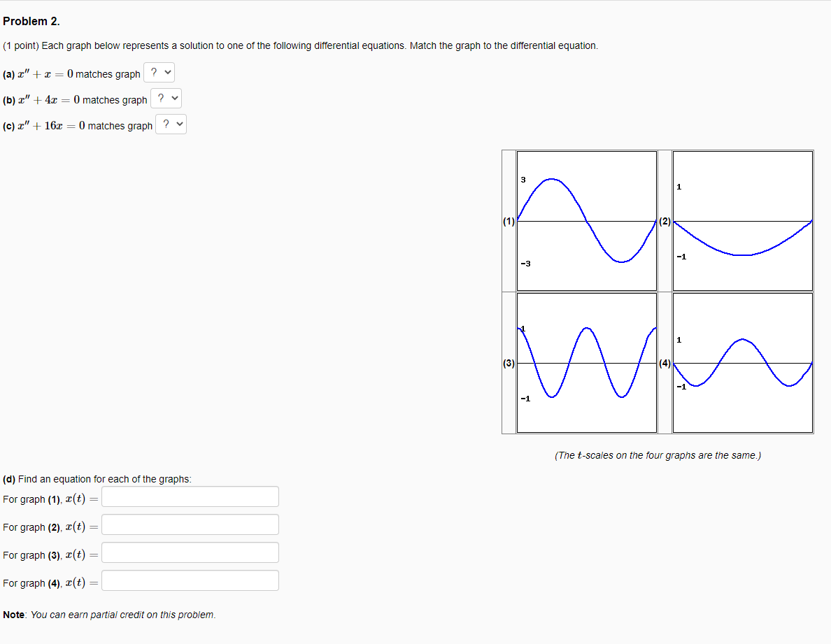
Task: Open the answer dropdown for equation (a)
Action: (x=159, y=72)
